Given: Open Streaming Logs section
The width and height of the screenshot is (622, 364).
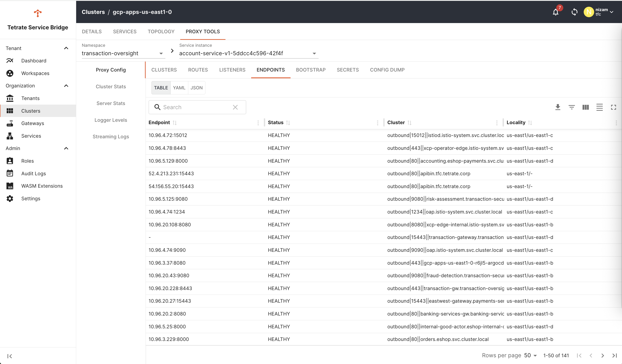Looking at the screenshot, I should pyautogui.click(x=111, y=137).
